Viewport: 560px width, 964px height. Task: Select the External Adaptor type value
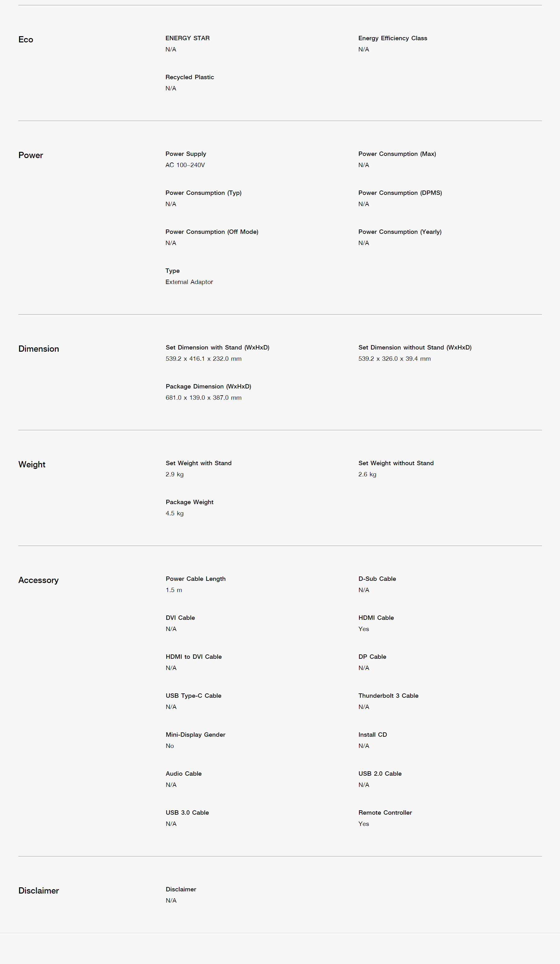(189, 282)
